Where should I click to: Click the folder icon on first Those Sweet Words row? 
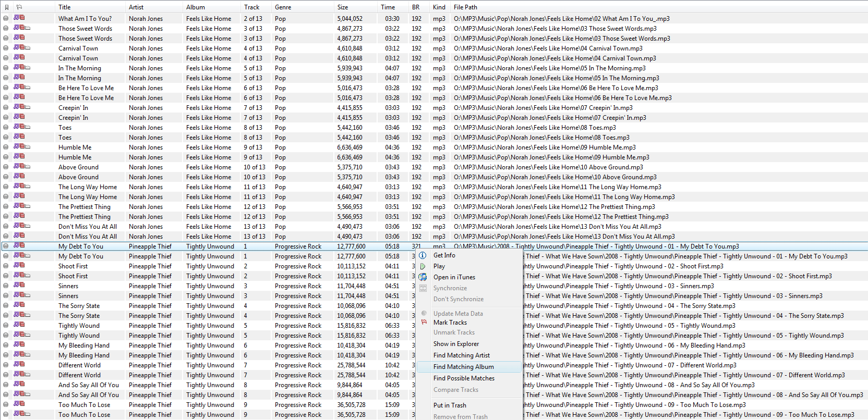click(x=28, y=28)
